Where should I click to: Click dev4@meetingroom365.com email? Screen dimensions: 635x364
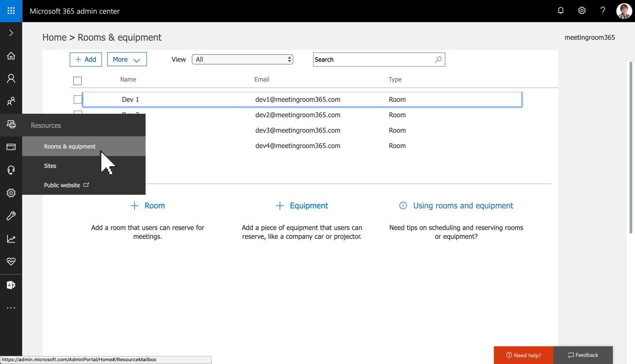(x=298, y=146)
